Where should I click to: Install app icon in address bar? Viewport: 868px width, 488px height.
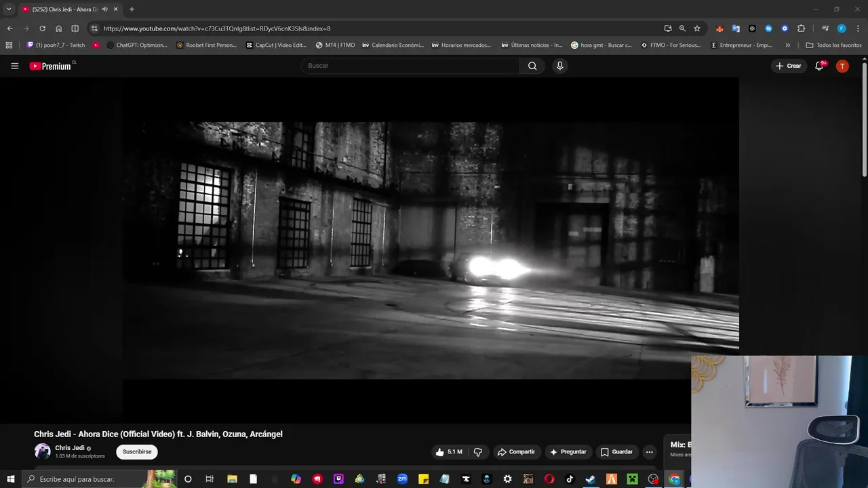(x=668, y=28)
